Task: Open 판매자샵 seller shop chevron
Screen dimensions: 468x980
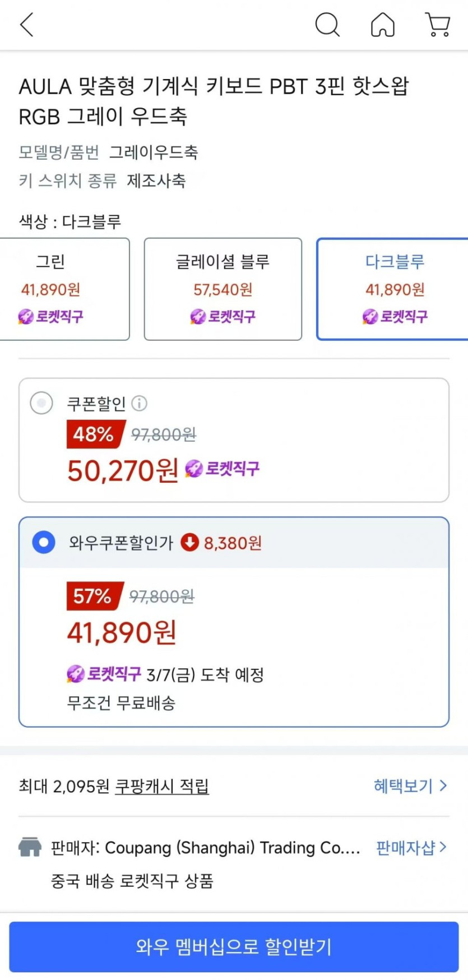Action: [x=443, y=847]
